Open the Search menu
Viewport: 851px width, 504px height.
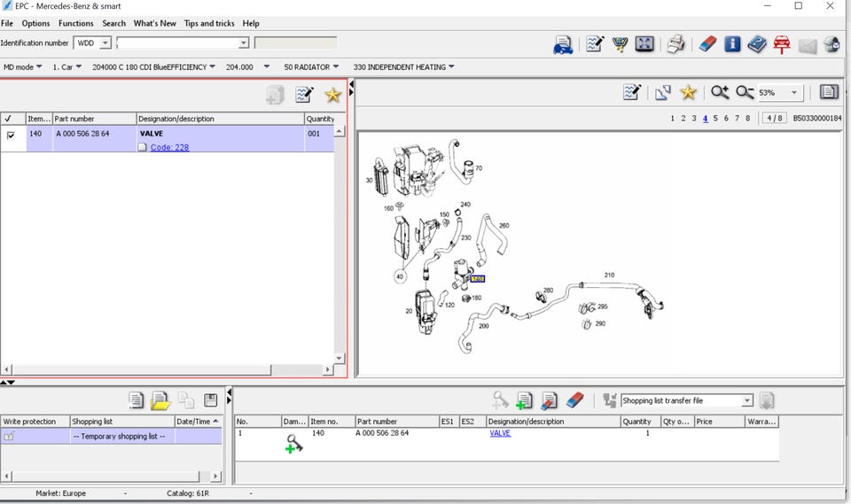click(114, 23)
